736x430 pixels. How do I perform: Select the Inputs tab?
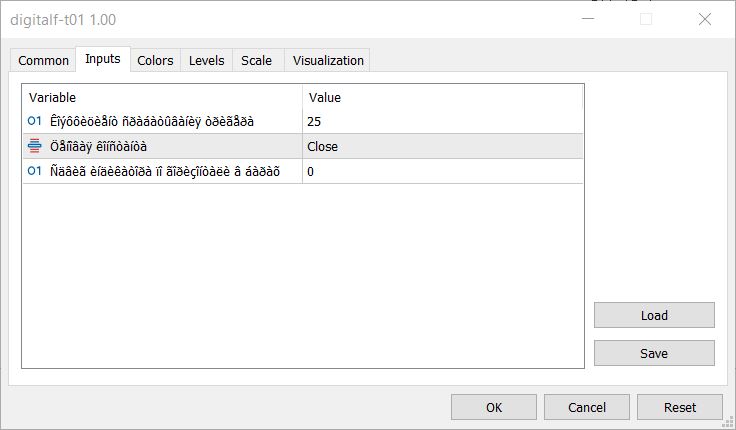tap(103, 59)
